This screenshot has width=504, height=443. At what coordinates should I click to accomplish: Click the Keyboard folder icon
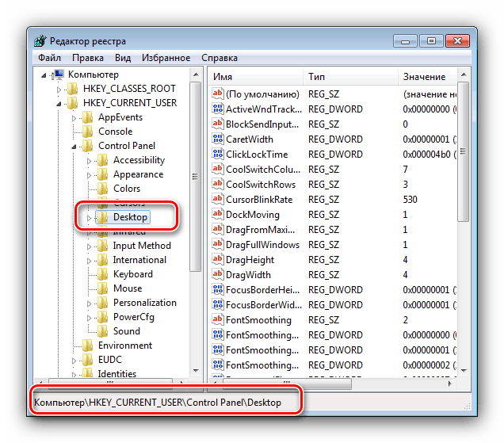102,274
